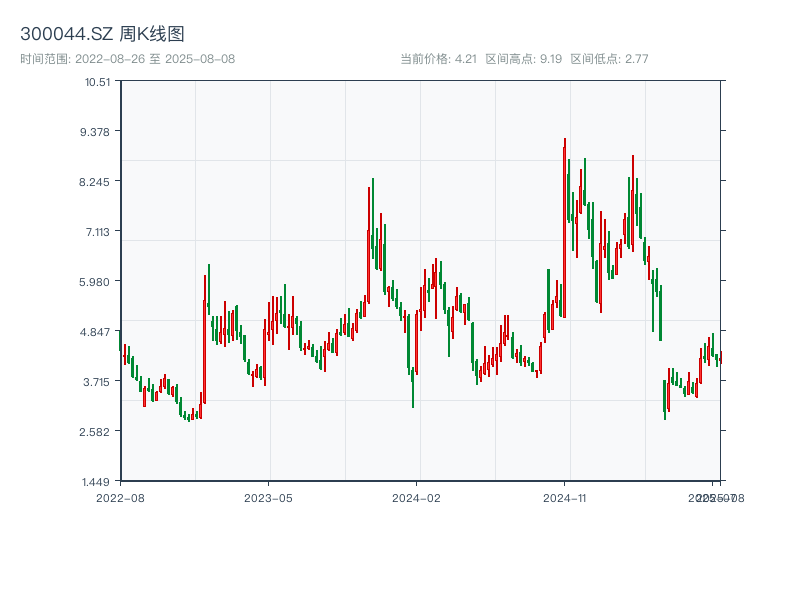Screen dimensions: 800x600
Task: Click the y-axis value 5.980
Action: pos(94,282)
